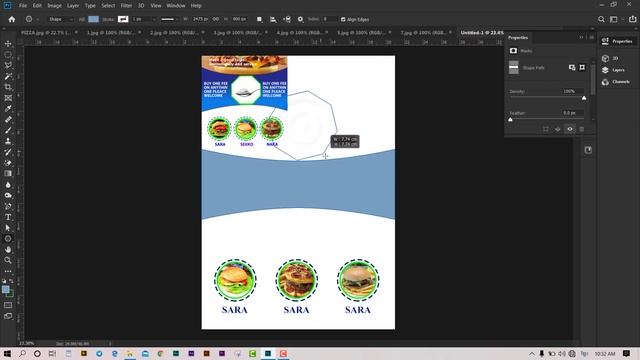Select the Clone Stamp tool
Viewport: 640px width, 360px height.
click(8, 141)
